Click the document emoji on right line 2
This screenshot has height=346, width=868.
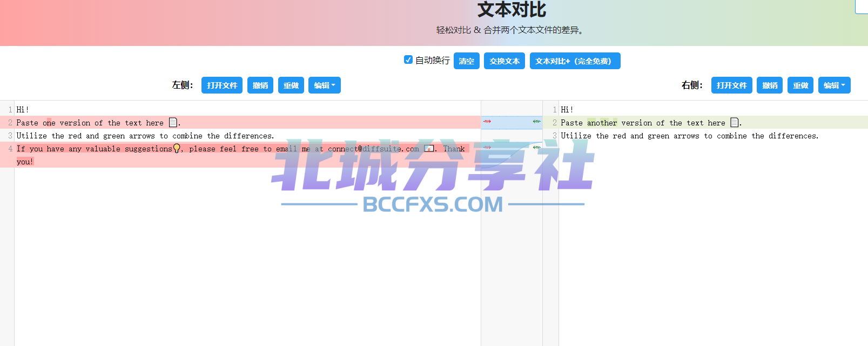click(x=735, y=123)
